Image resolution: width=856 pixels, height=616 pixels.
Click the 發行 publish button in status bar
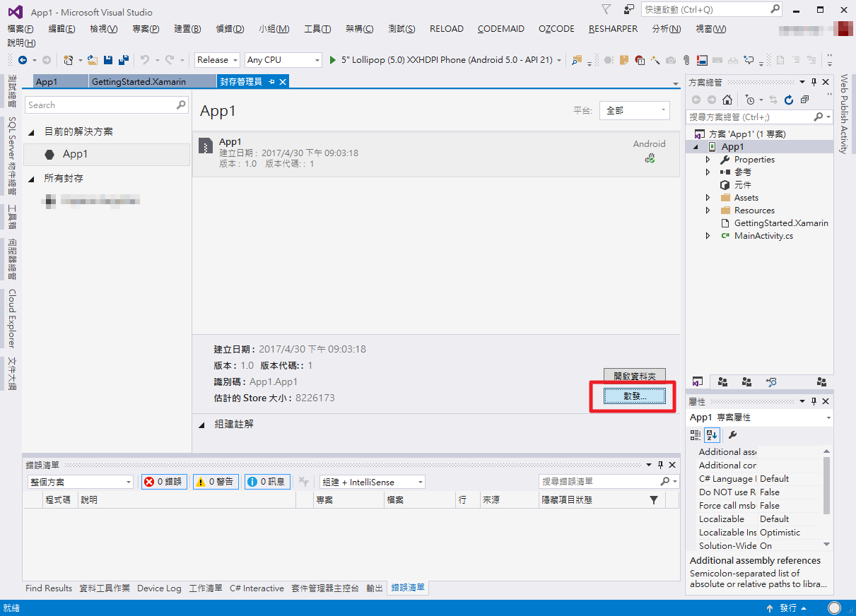pos(787,608)
